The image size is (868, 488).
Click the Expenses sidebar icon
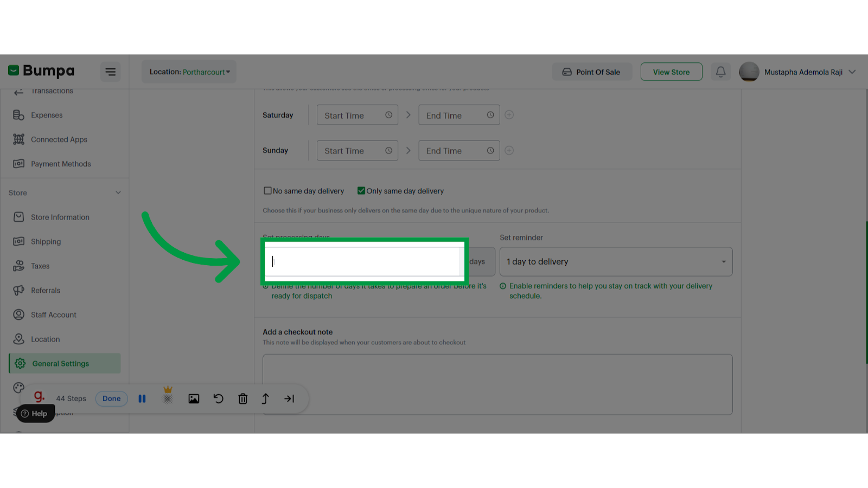coord(19,115)
